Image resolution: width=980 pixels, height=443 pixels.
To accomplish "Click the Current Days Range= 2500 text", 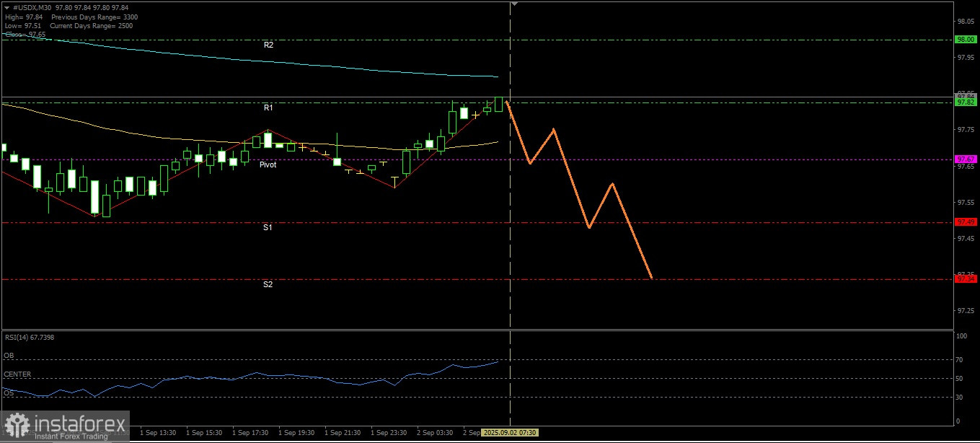I will [x=91, y=25].
